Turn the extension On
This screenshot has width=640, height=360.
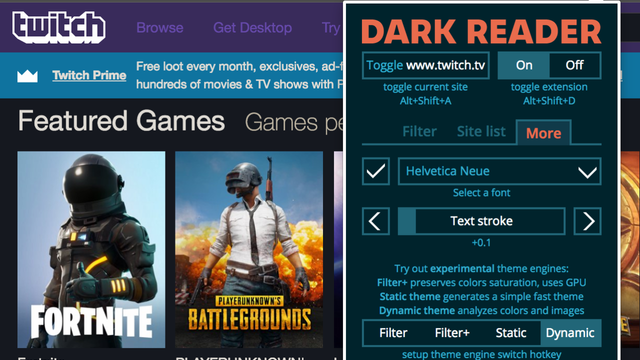tap(524, 65)
